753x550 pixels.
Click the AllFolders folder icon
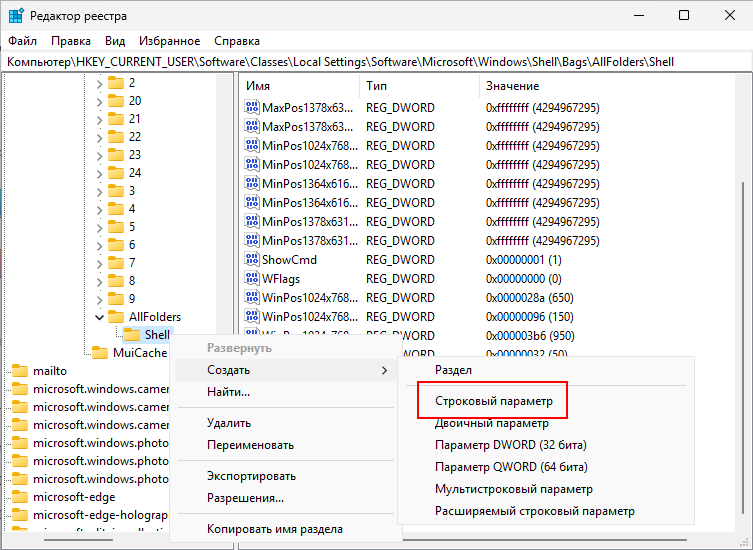click(x=116, y=317)
